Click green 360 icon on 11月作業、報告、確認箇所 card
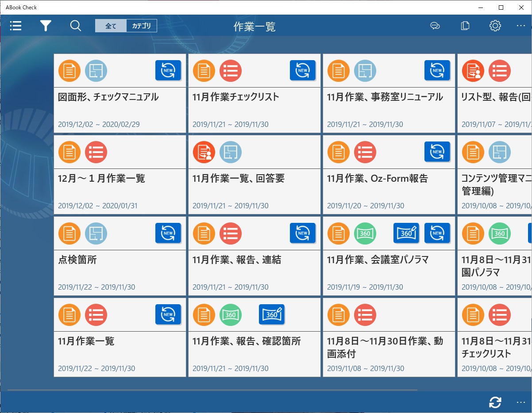The width and height of the screenshot is (532, 413). (x=231, y=315)
